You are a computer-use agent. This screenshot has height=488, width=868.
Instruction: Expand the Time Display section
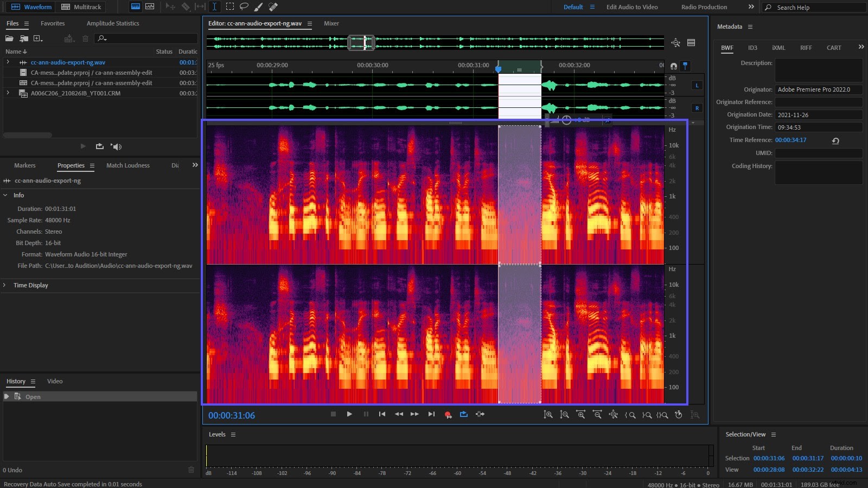point(5,285)
